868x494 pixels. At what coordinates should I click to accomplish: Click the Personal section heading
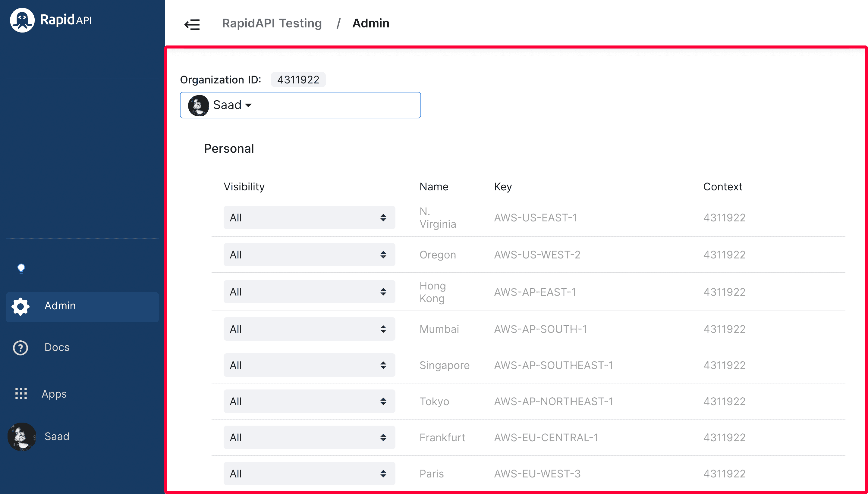[x=229, y=149]
